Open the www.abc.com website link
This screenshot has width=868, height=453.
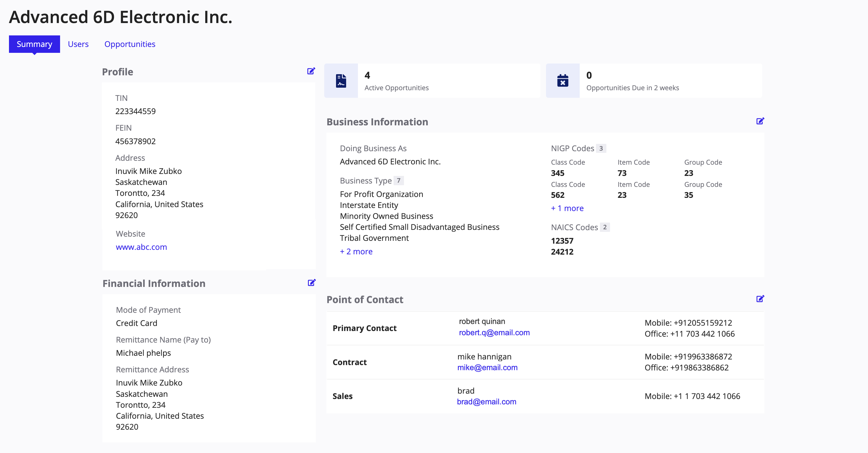141,247
